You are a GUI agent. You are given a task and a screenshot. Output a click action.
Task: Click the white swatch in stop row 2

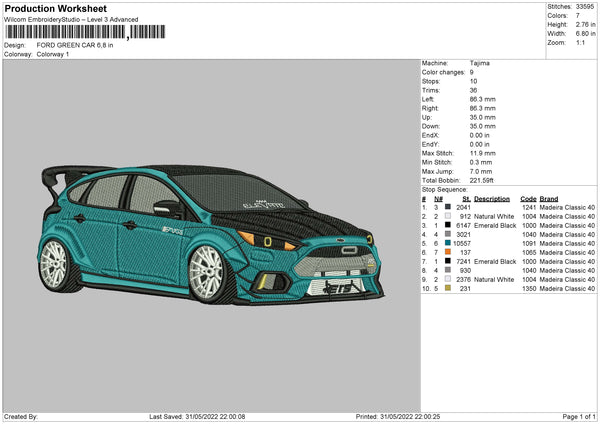click(448, 216)
